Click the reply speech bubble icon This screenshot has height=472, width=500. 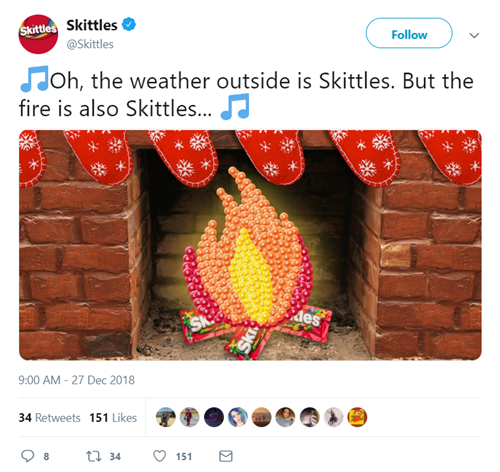pos(27,456)
